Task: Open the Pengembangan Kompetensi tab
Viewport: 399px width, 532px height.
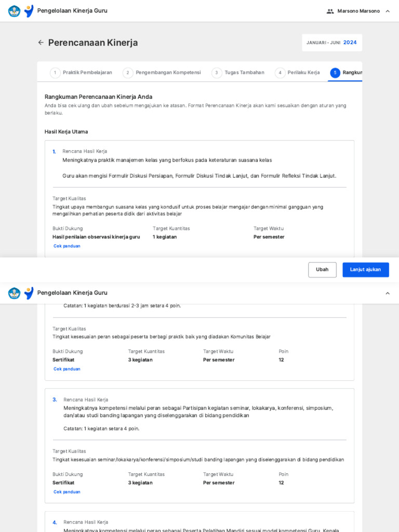Action: 168,73
